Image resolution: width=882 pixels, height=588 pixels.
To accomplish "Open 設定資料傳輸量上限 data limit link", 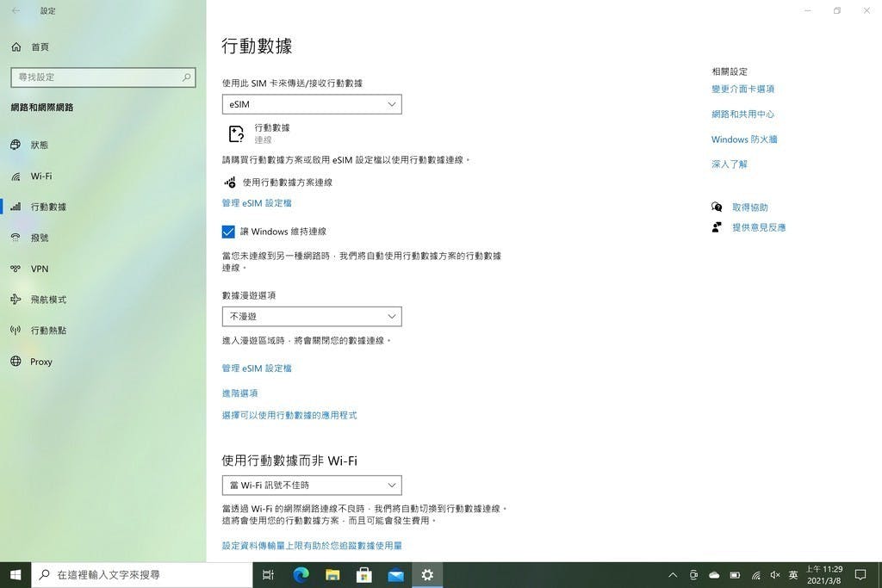I will coord(312,545).
